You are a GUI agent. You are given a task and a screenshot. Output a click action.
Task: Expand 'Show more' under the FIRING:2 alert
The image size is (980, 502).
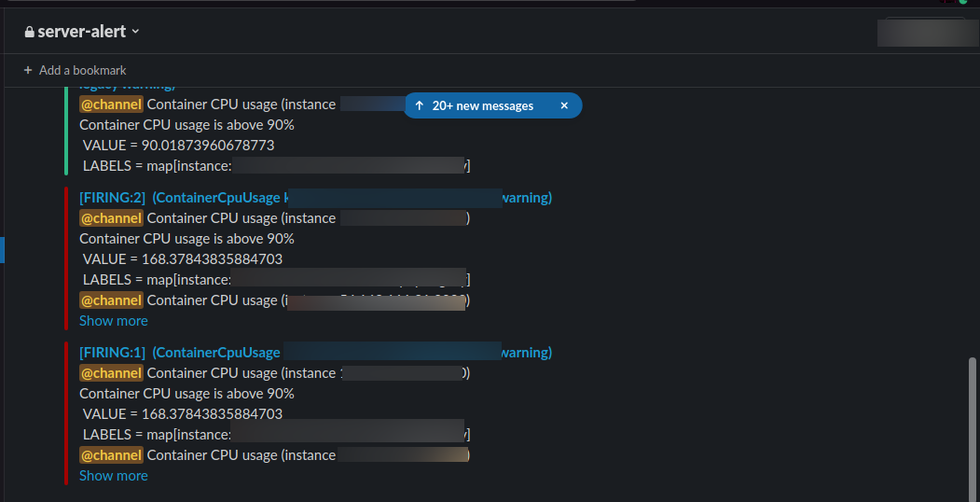113,320
